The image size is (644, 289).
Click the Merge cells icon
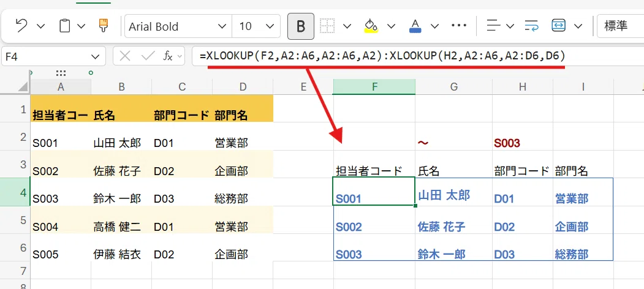click(559, 26)
